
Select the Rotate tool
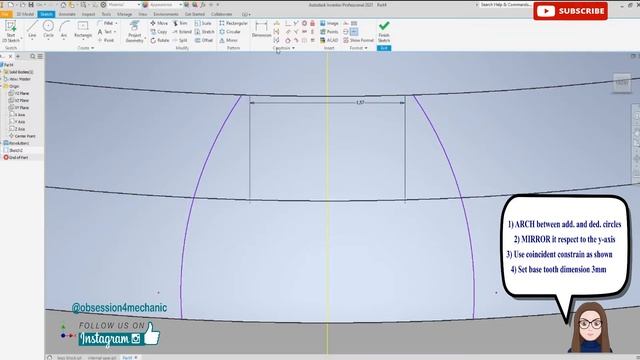(160, 40)
